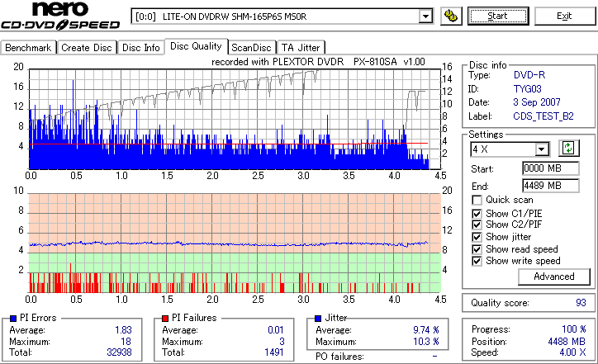
Task: Click the Progress value 100 %
Action: point(573,329)
